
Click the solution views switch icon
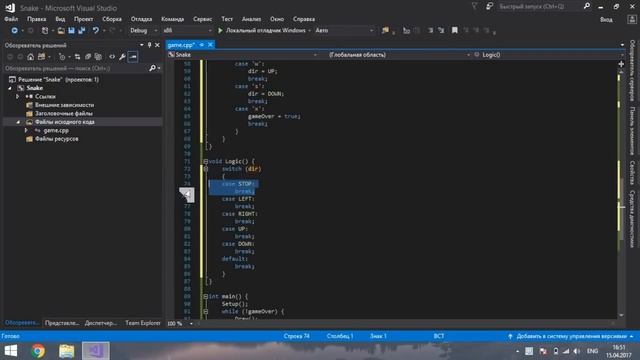[x=41, y=57]
